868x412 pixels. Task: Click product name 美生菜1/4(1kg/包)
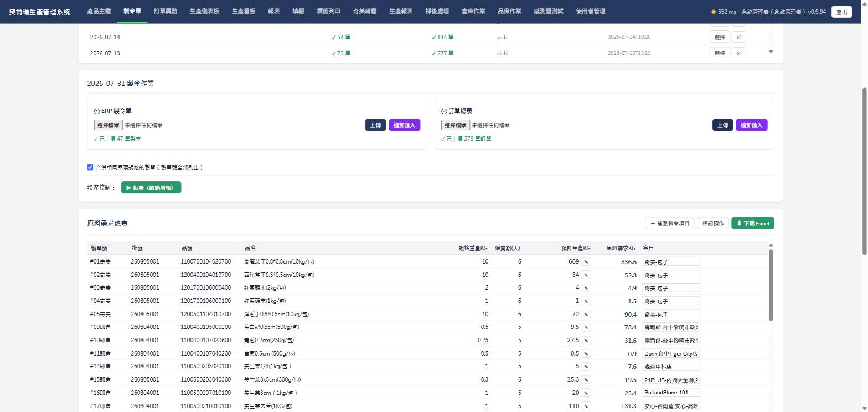[x=267, y=366]
